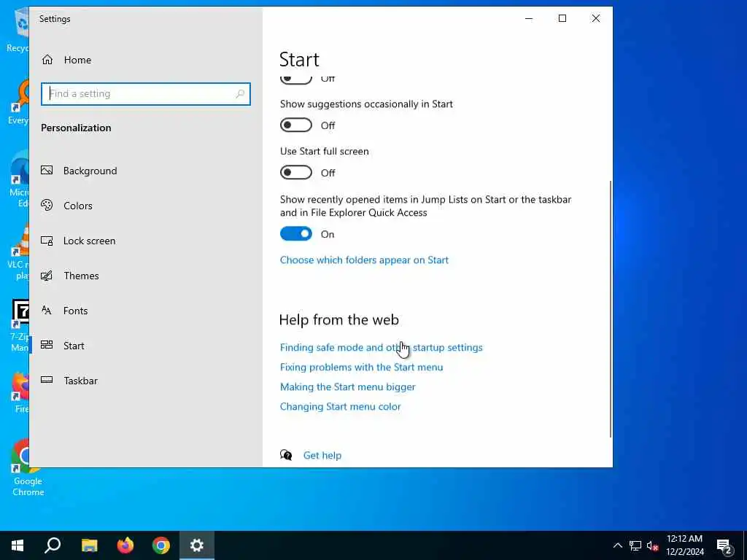Show hidden system tray icons
The width and height of the screenshot is (747, 560).
617,545
